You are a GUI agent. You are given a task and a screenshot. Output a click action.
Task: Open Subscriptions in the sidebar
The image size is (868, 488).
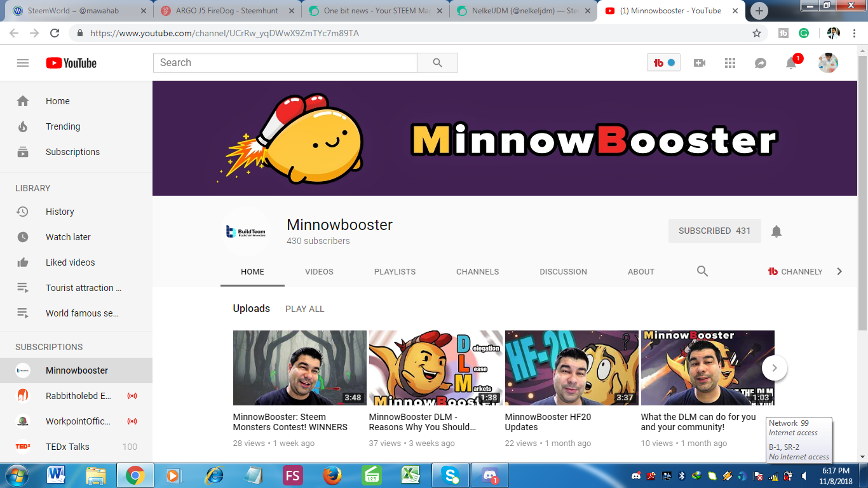pos(76,152)
